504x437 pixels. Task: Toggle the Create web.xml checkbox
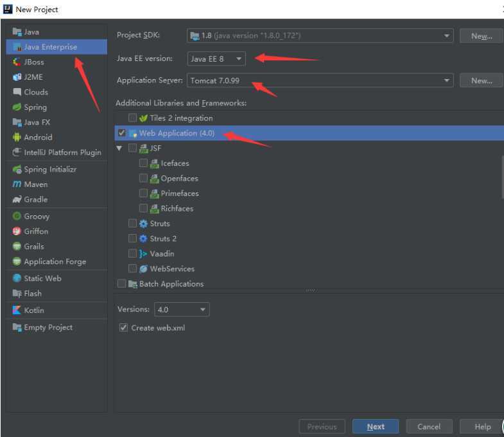point(123,328)
